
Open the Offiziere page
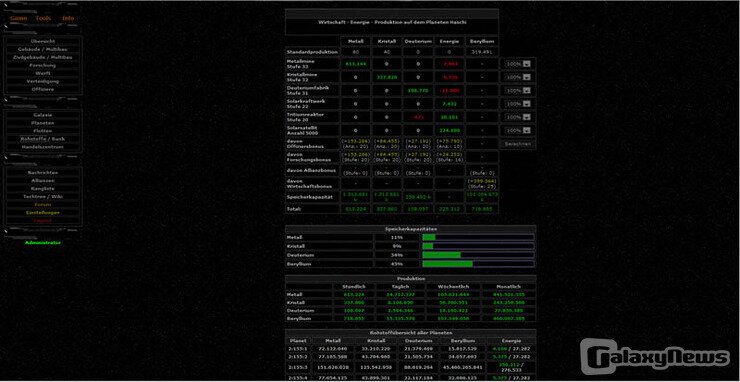(x=43, y=89)
